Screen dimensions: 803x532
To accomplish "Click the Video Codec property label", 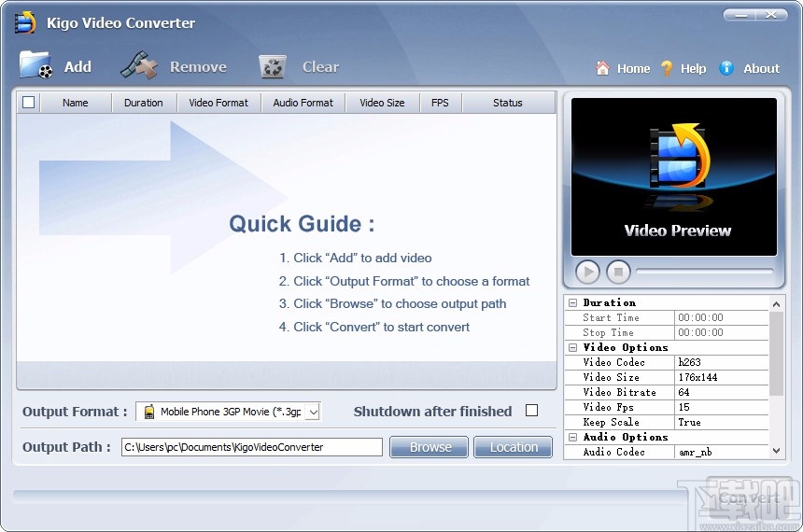I will (x=614, y=362).
